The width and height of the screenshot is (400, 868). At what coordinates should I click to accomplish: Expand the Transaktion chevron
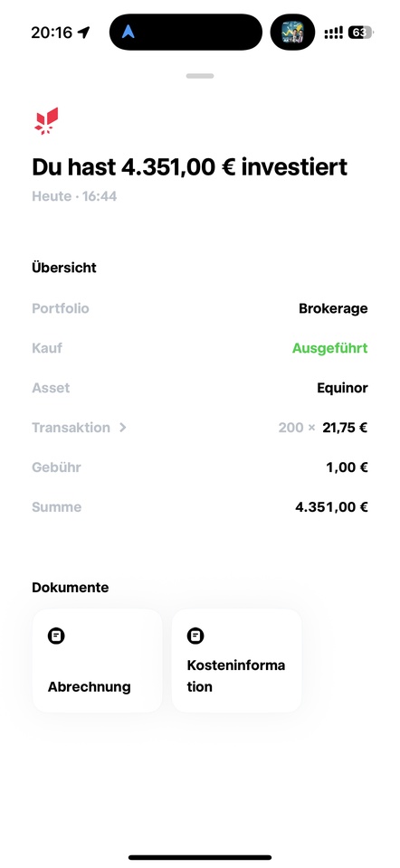coord(123,428)
